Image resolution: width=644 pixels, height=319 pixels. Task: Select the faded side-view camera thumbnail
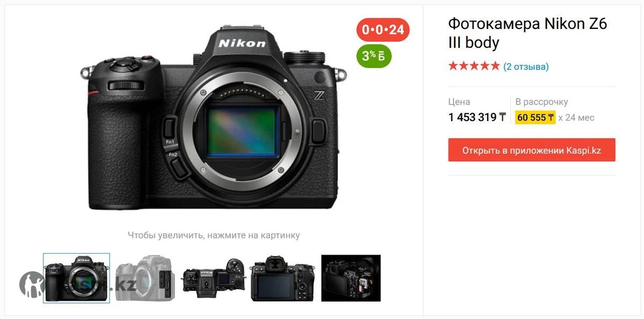point(145,278)
